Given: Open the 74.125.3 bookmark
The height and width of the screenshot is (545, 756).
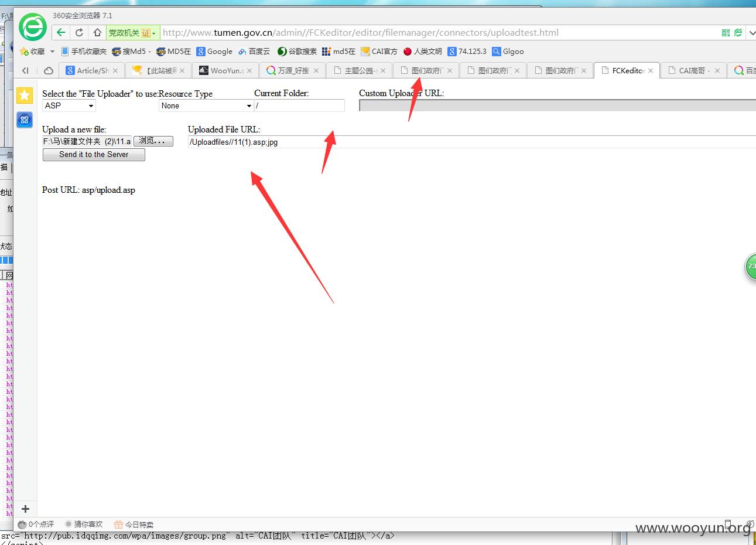Looking at the screenshot, I should tap(467, 52).
